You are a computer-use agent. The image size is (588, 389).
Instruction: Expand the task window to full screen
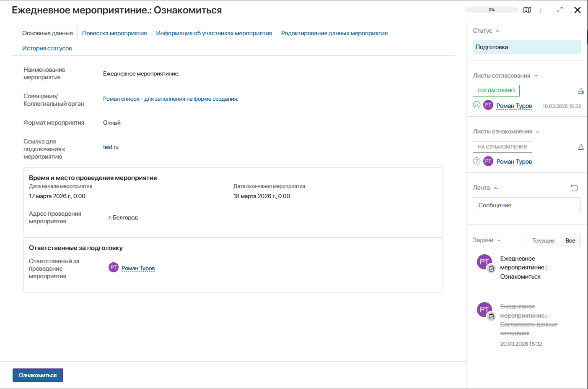click(x=560, y=10)
